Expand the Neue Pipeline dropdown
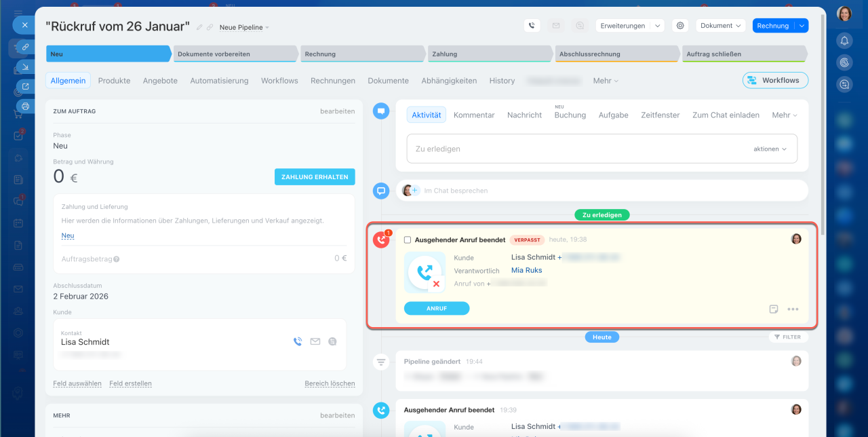The width and height of the screenshot is (868, 437). [x=244, y=28]
